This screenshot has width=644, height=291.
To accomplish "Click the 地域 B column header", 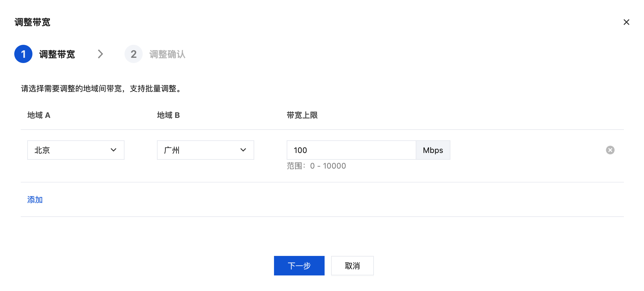I will coord(168,115).
